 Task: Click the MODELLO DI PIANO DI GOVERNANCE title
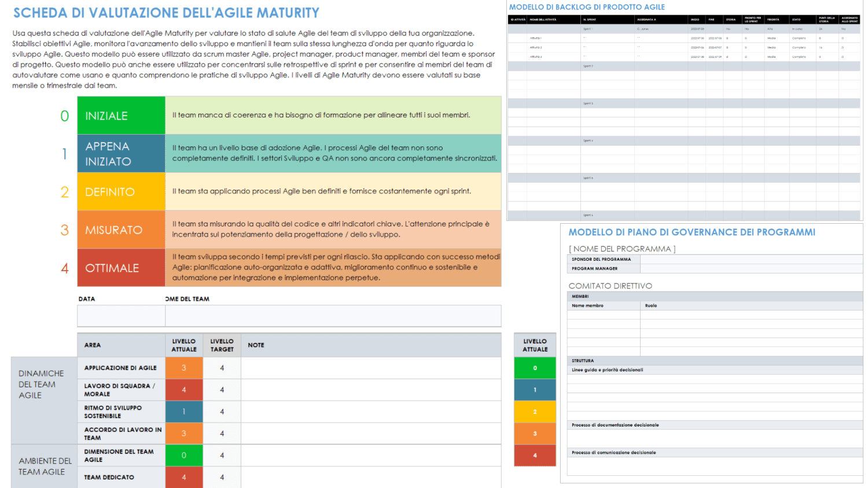(692, 232)
